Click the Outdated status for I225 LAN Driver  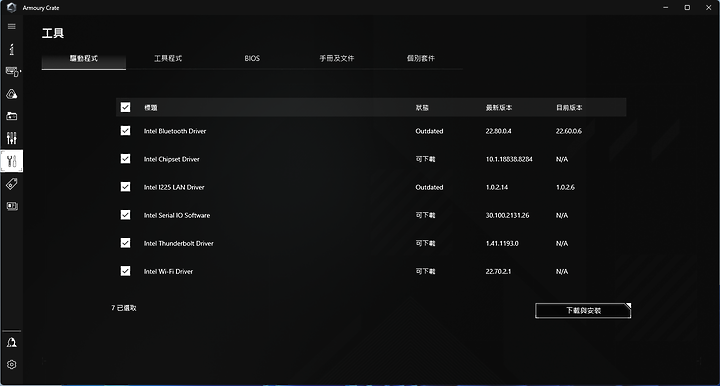click(x=429, y=187)
